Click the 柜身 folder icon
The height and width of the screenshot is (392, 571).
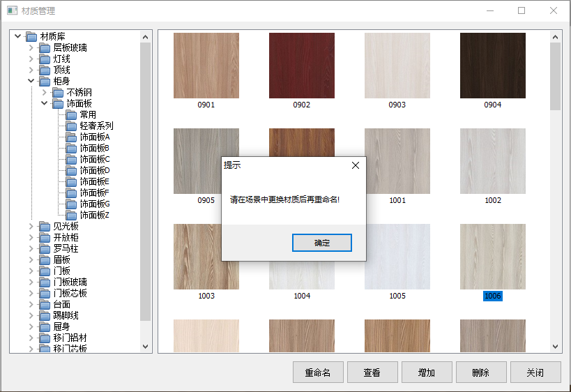pyautogui.click(x=45, y=81)
